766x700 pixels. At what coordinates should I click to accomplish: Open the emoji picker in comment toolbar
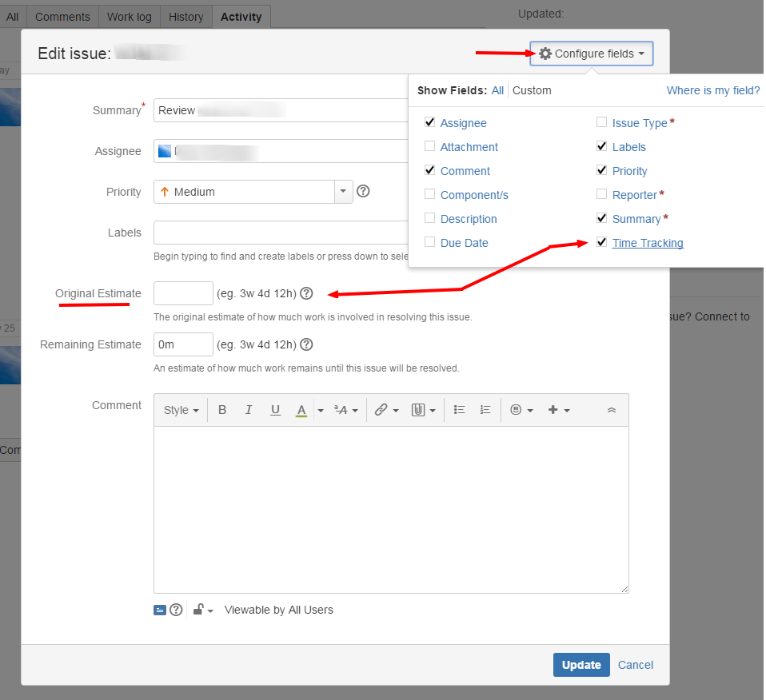(x=517, y=409)
